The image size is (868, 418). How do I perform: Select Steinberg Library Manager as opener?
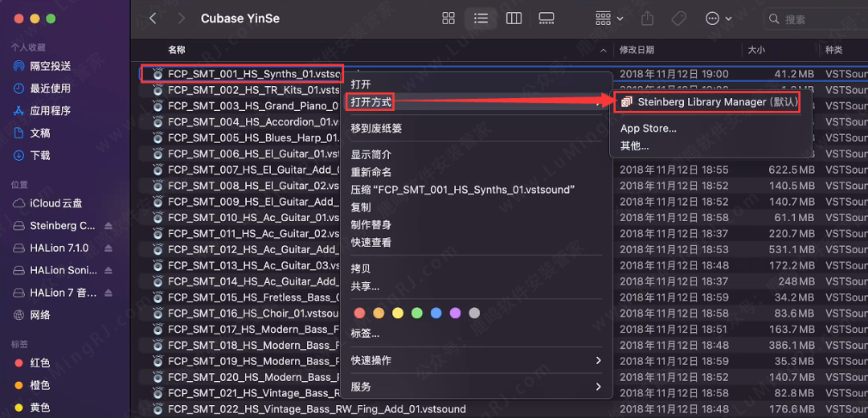tap(710, 102)
